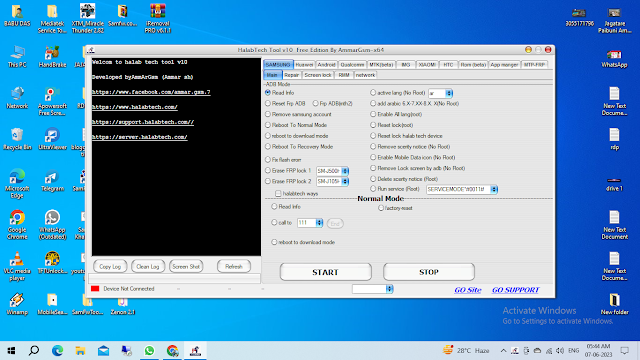
Task: Open Winamp desktop icon
Action: click(17, 304)
